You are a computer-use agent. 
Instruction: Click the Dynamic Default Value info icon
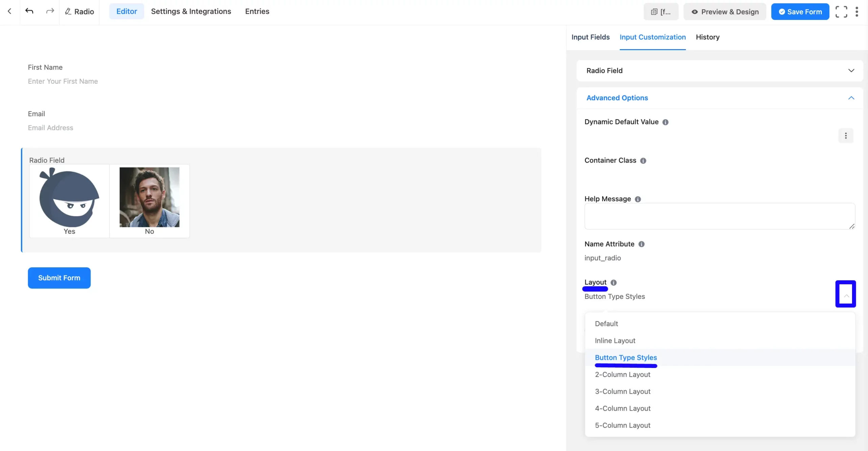[x=665, y=122]
